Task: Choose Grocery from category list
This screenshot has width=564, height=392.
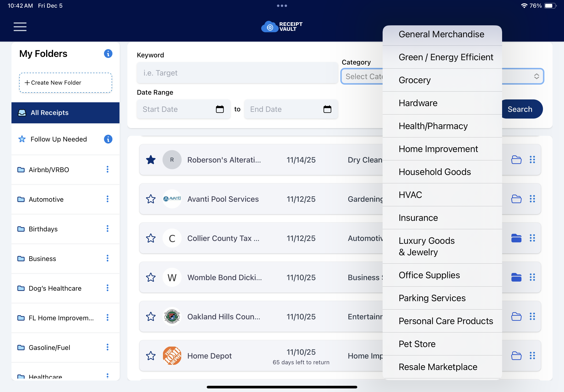Action: (414, 80)
